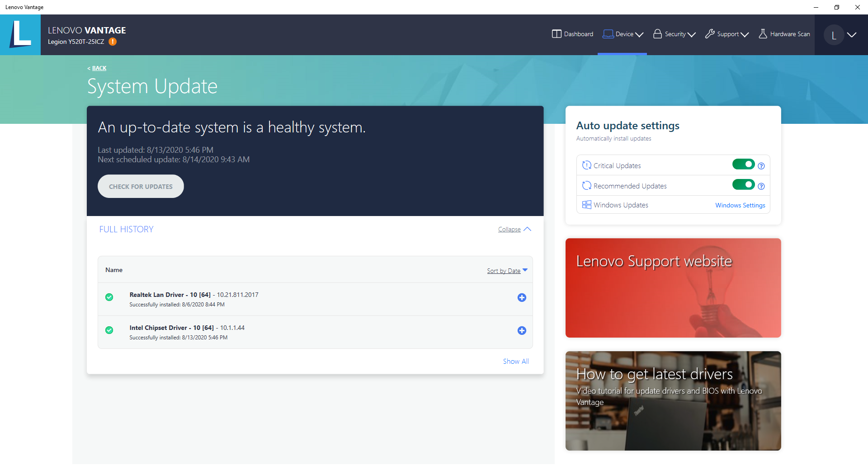Click the Hardware Scan flask icon

pyautogui.click(x=763, y=34)
